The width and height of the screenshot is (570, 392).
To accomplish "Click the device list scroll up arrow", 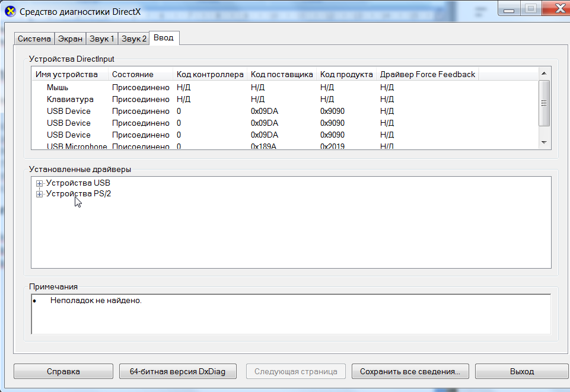I will (x=544, y=74).
